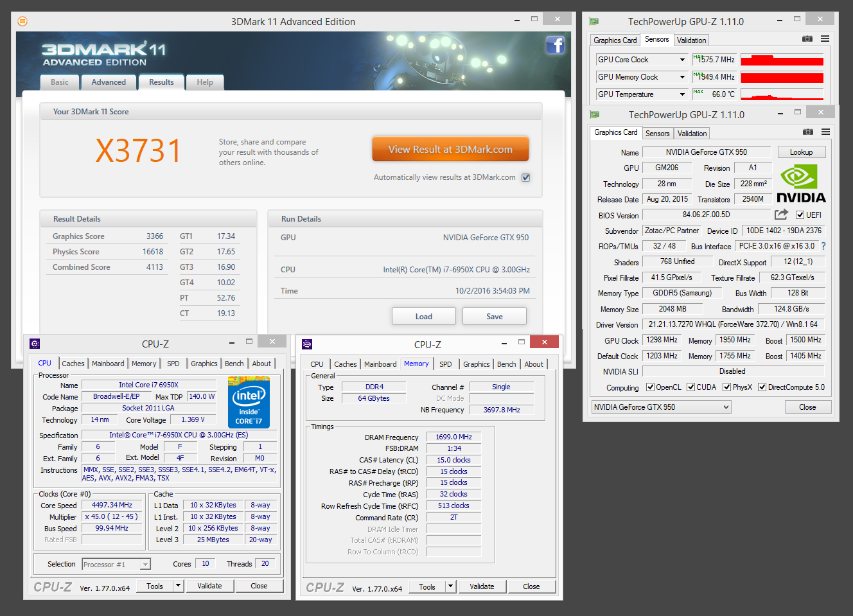
Task: Switch to the Sensors tab in the GPU-Z Graphics Card window
Action: [657, 134]
